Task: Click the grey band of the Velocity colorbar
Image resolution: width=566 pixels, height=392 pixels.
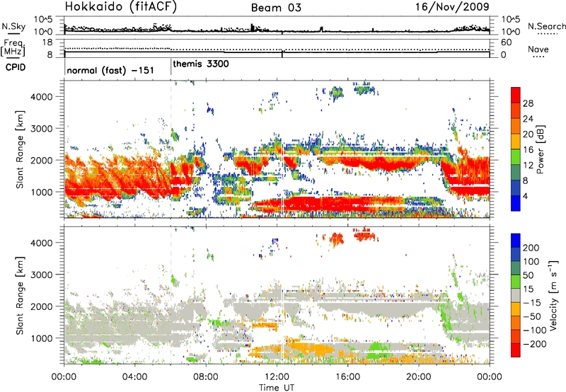Action: [x=516, y=295]
